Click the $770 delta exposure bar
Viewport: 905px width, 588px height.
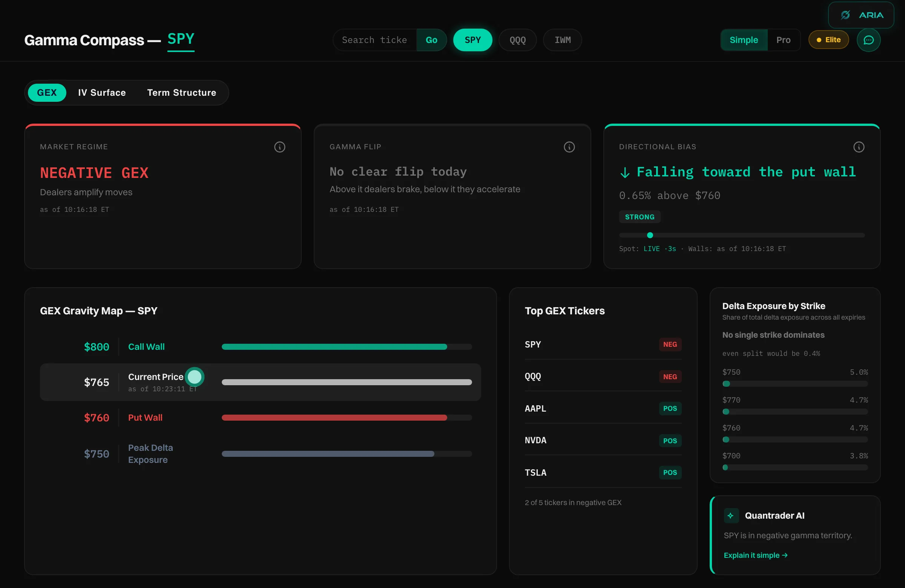(795, 412)
